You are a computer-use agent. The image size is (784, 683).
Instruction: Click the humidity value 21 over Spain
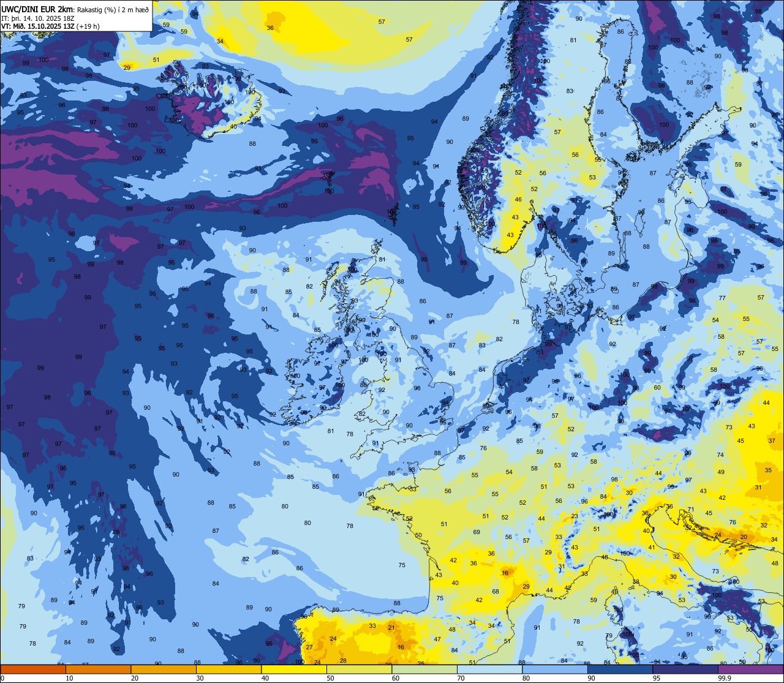pyautogui.click(x=391, y=627)
